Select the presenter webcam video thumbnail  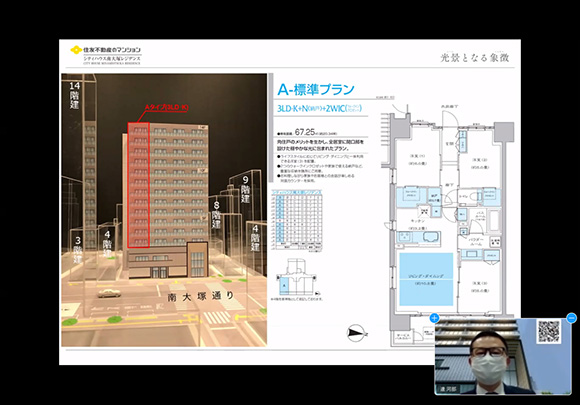(503, 356)
